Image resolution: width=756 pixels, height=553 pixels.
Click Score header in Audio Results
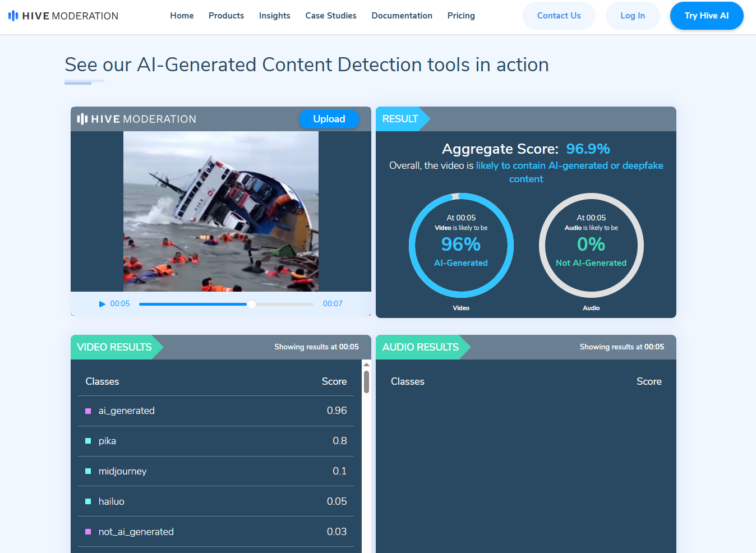[x=649, y=381]
